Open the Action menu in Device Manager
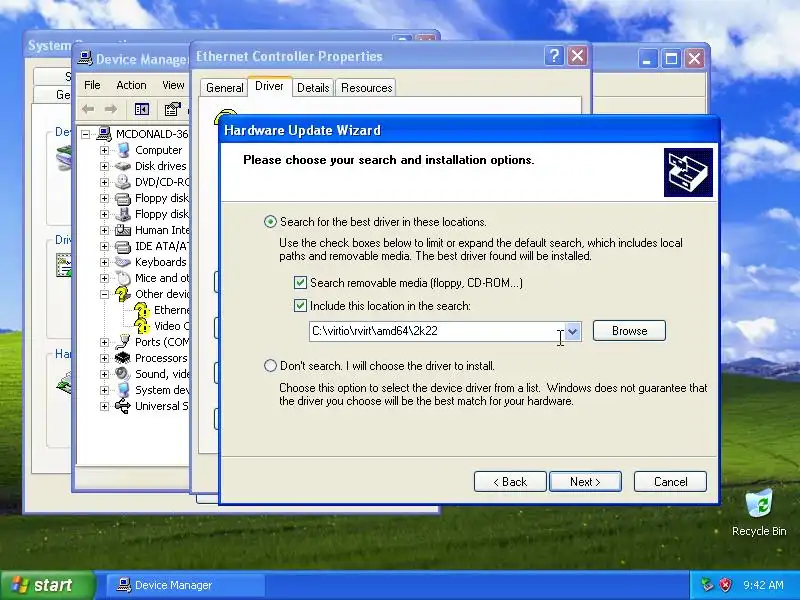Image resolution: width=800 pixels, height=600 pixels. click(131, 85)
